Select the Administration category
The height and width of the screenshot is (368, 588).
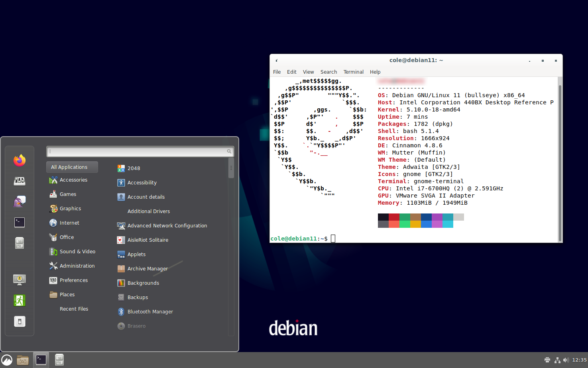click(77, 266)
